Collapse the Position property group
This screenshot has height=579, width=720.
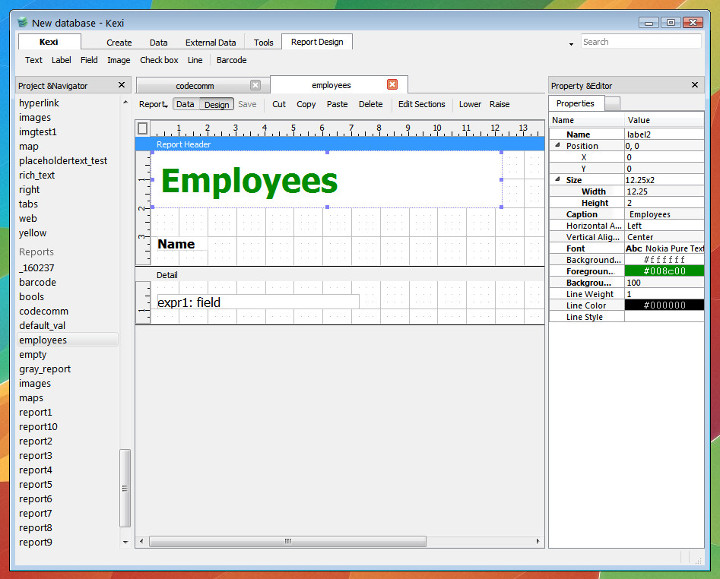click(558, 146)
